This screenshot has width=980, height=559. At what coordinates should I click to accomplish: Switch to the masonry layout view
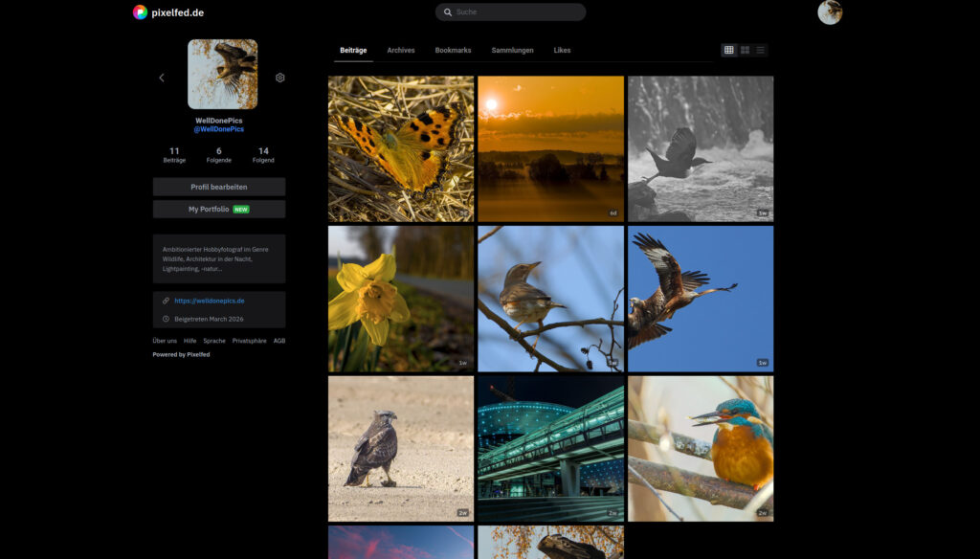pyautogui.click(x=745, y=50)
